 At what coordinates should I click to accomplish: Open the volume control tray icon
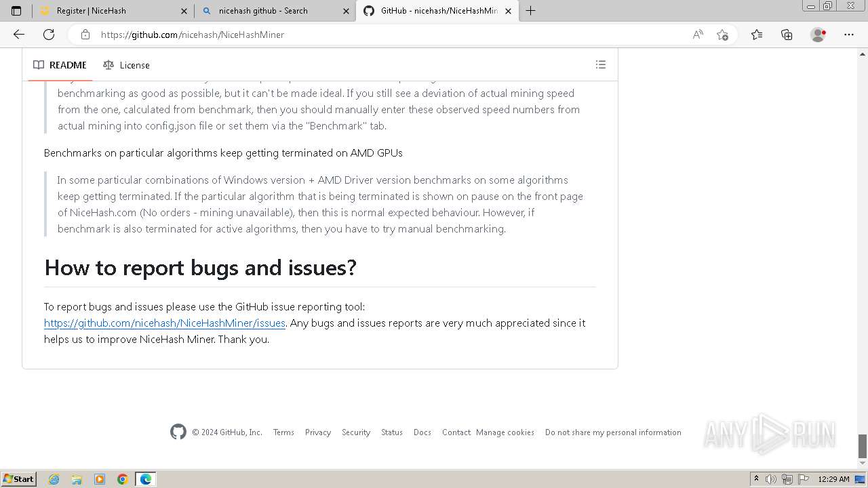[771, 479]
